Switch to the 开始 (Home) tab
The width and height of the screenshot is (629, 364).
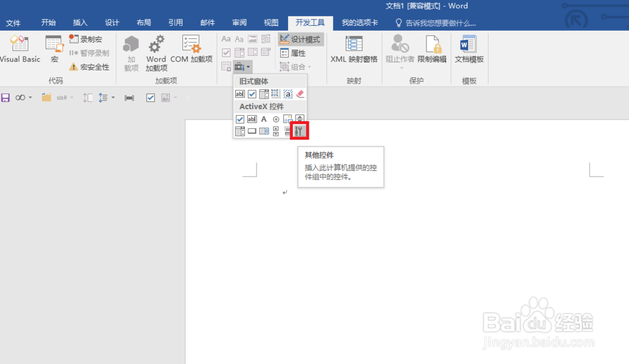pyautogui.click(x=48, y=23)
